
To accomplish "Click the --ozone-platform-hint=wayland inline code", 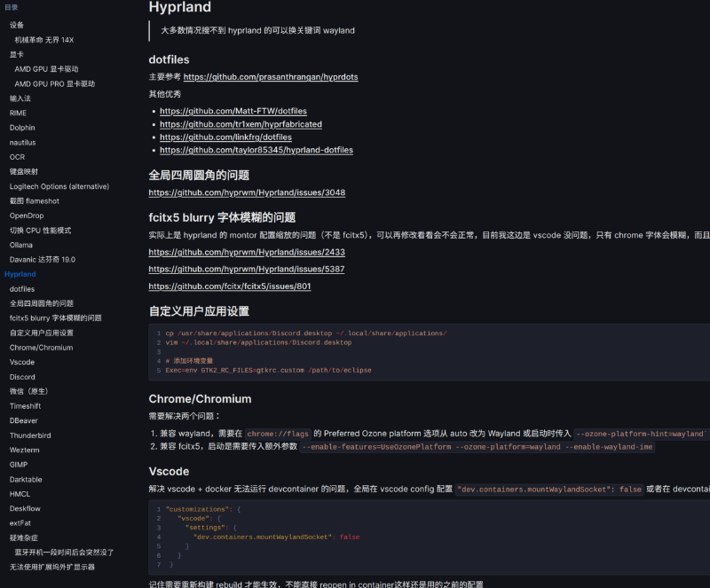I will (640, 434).
